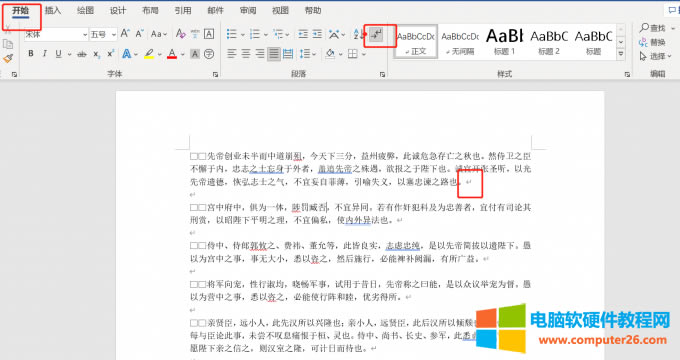Apply the 正文 style
Screen dimensions: 680x360
pyautogui.click(x=416, y=42)
